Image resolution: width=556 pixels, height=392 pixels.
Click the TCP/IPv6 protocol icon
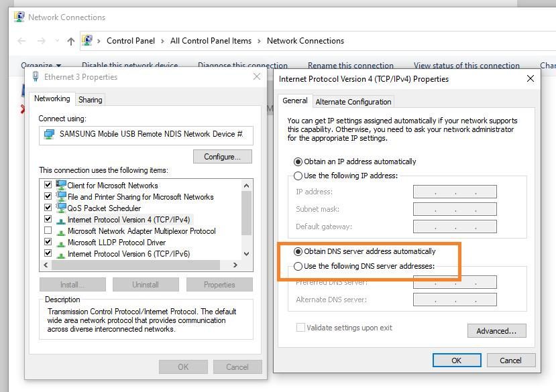61,255
